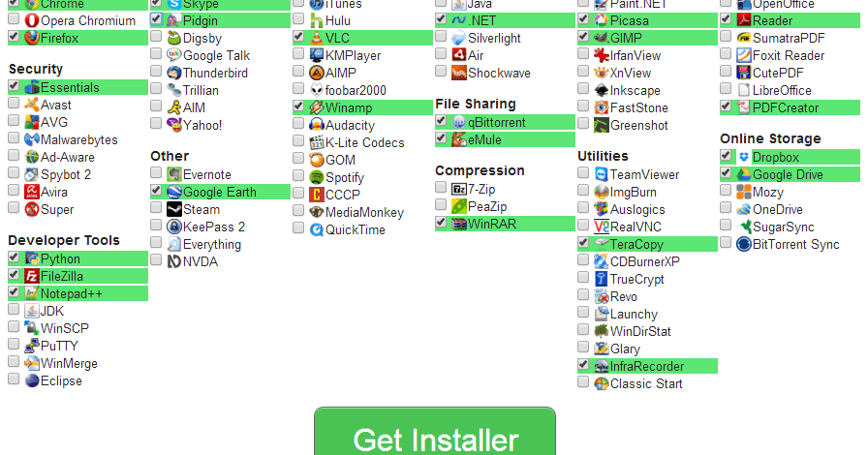Check the OneDrive checkbox
Image resolution: width=868 pixels, height=455 pixels.
[726, 207]
